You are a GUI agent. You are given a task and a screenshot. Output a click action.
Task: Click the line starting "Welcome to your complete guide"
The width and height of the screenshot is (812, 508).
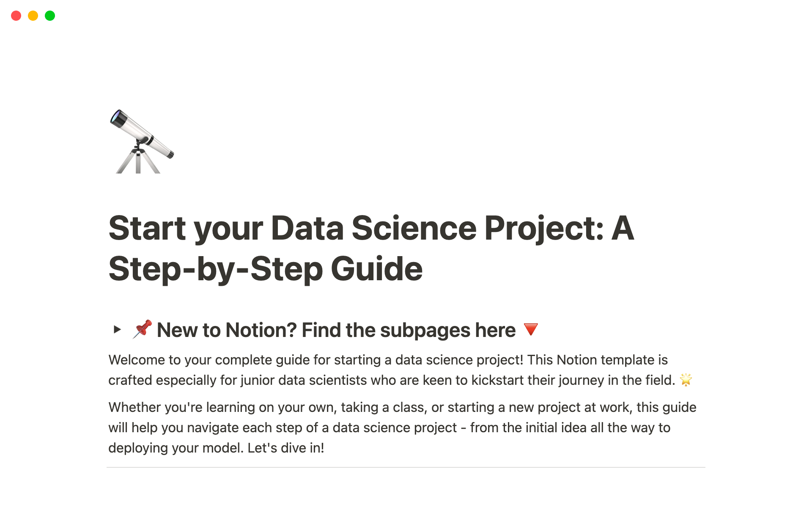tap(388, 360)
